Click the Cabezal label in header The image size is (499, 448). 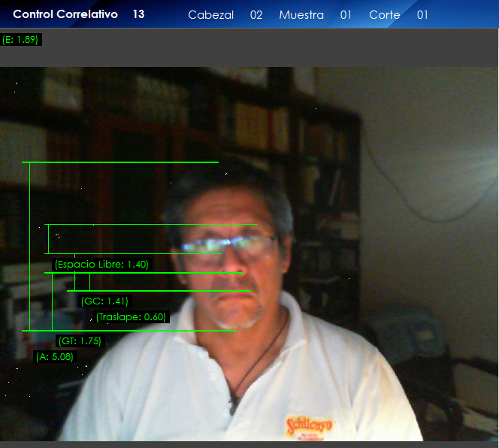tap(210, 15)
